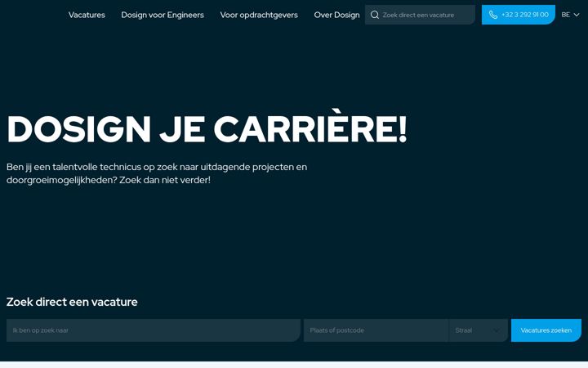Open the BE language selector

click(x=570, y=15)
